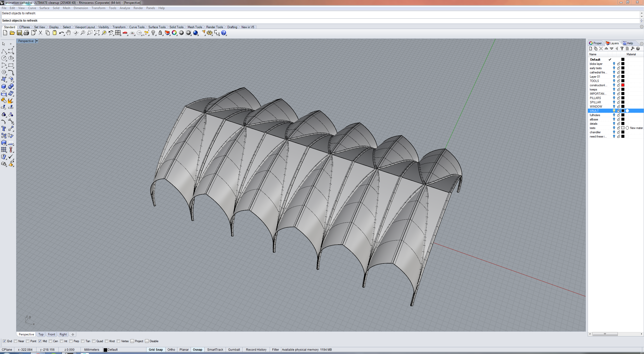Select the Polyline tool in left sidebar
644x354 pixels.
(4, 51)
